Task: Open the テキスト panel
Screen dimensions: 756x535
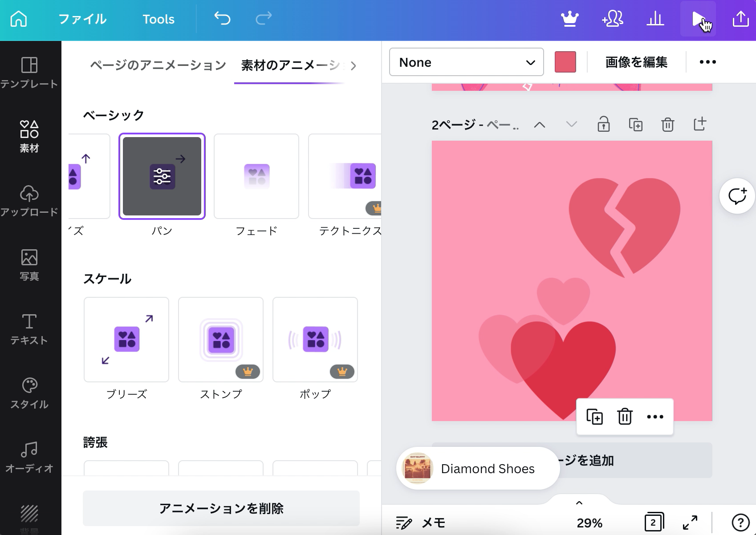Action: 29,329
